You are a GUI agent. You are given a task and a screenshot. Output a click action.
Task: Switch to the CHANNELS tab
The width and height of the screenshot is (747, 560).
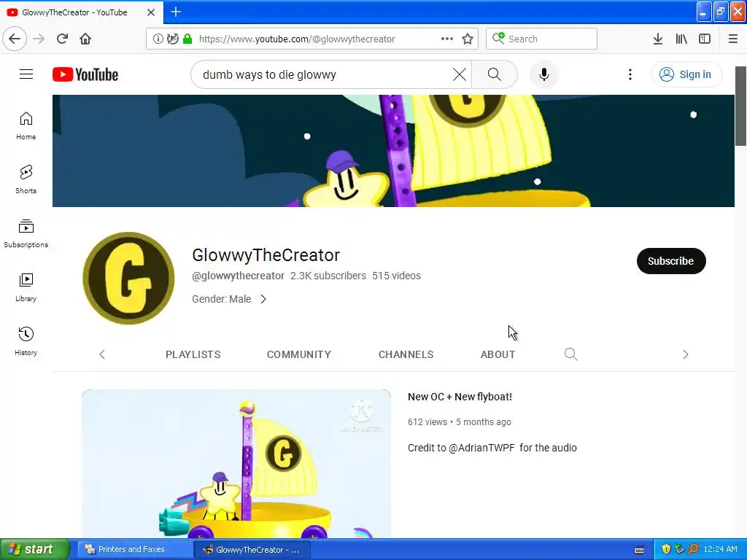406,354
